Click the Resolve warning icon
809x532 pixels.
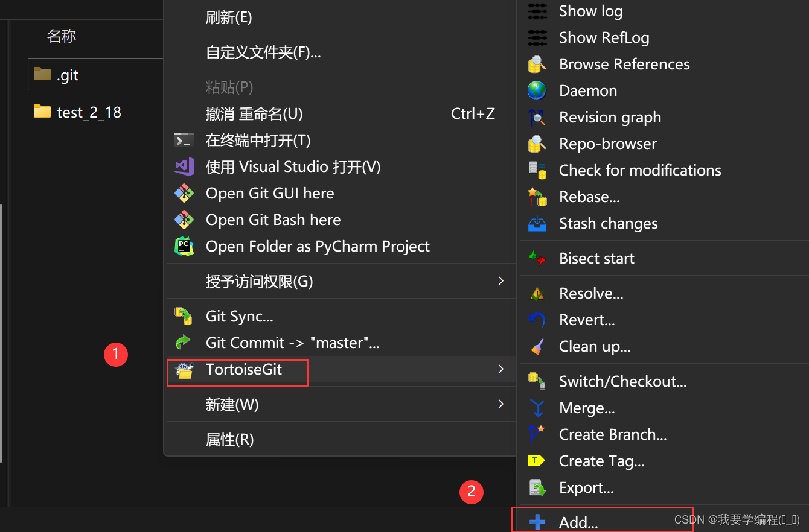[x=537, y=293]
